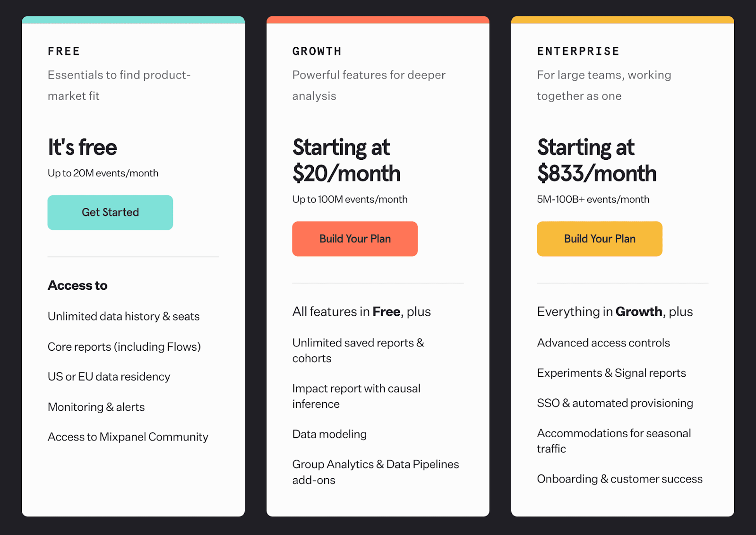756x535 pixels.
Task: Click Unlimited data history & seats
Action: [123, 316]
